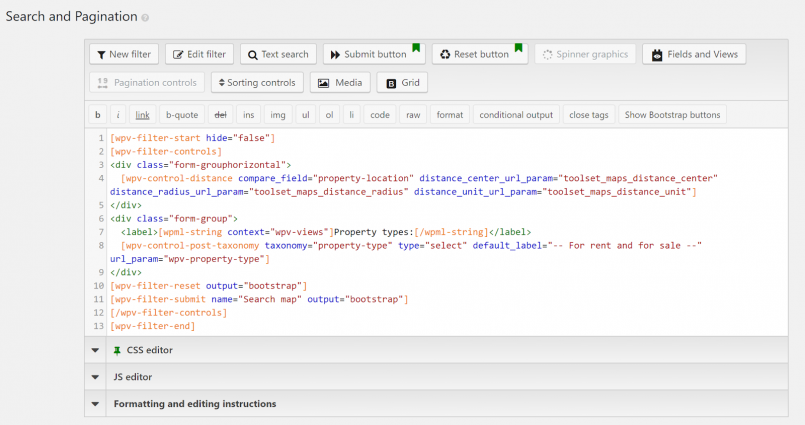
Task: Click the [wpv-filter-end] line
Action: pos(152,326)
